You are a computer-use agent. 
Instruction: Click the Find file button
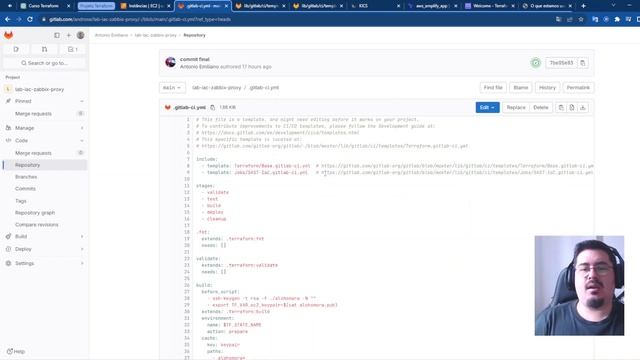coord(493,88)
